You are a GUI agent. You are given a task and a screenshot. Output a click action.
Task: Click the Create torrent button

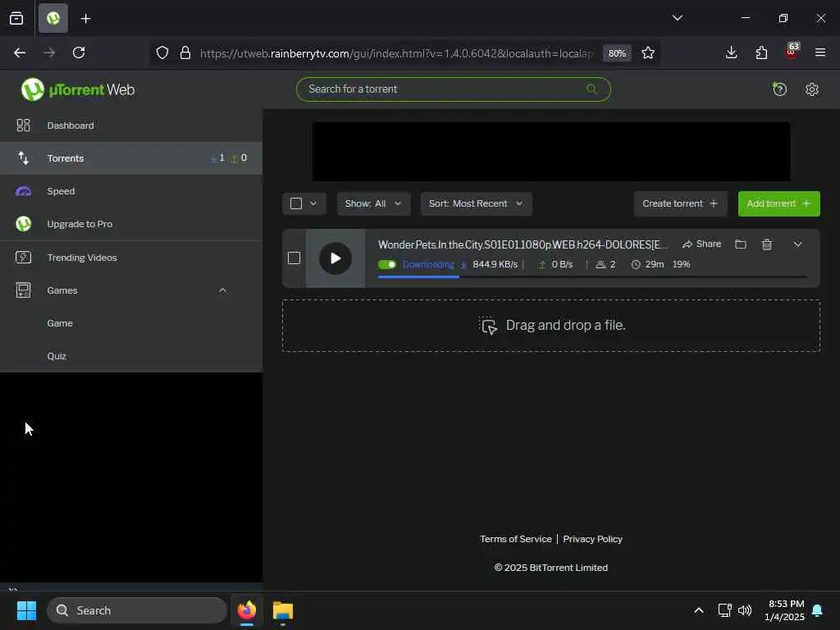pyautogui.click(x=680, y=203)
